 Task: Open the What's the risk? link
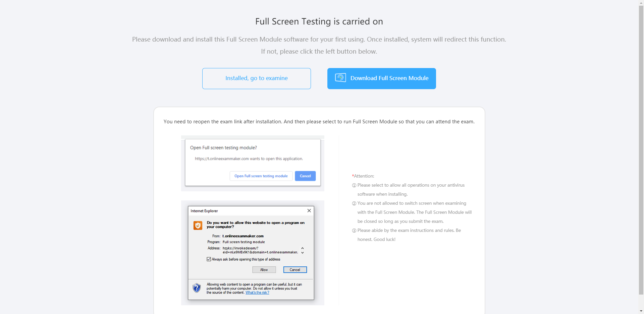(x=257, y=293)
